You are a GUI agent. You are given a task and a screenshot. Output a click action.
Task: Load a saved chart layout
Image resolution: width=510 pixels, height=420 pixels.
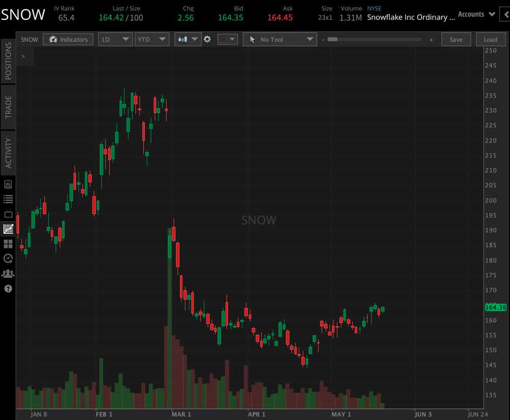tap(491, 39)
